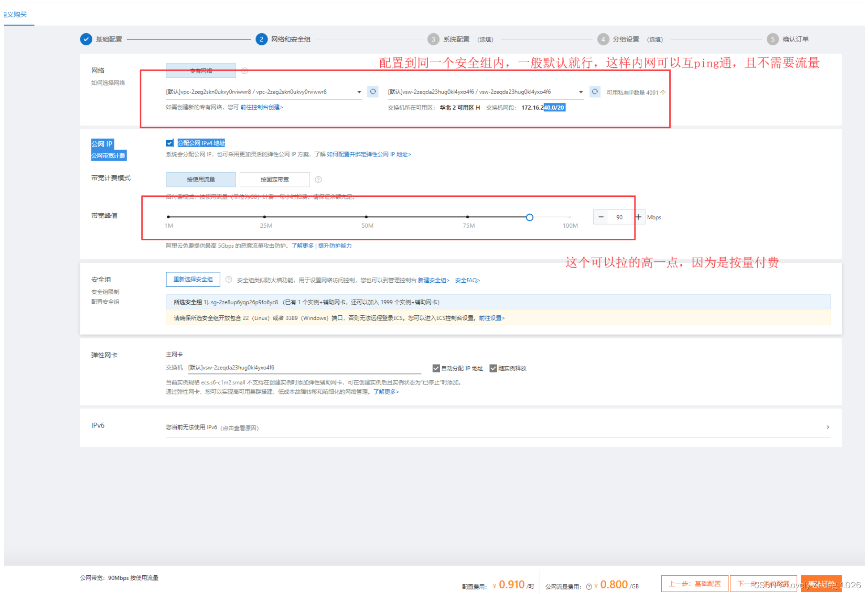Click 上一步：基础配置 button

[x=695, y=584]
